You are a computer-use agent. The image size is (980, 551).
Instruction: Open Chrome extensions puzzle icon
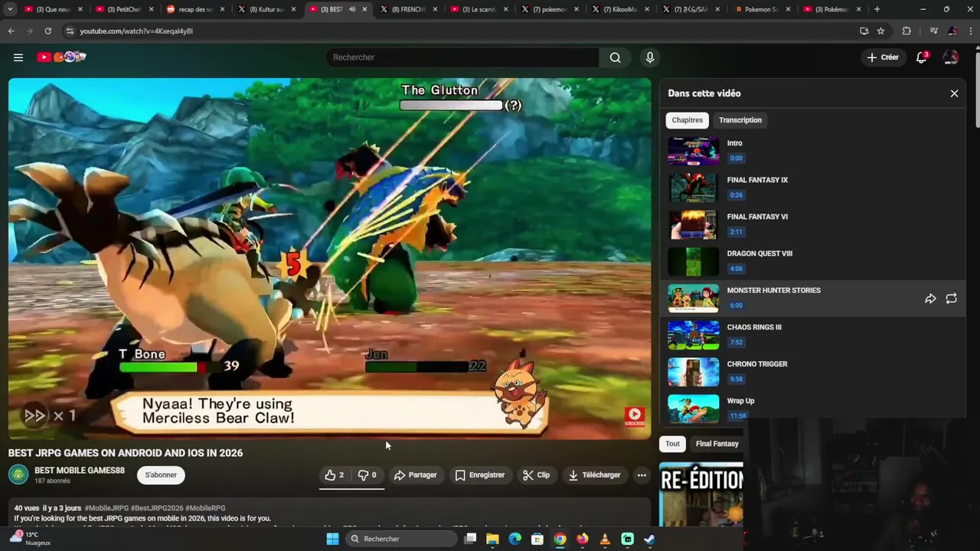click(906, 31)
